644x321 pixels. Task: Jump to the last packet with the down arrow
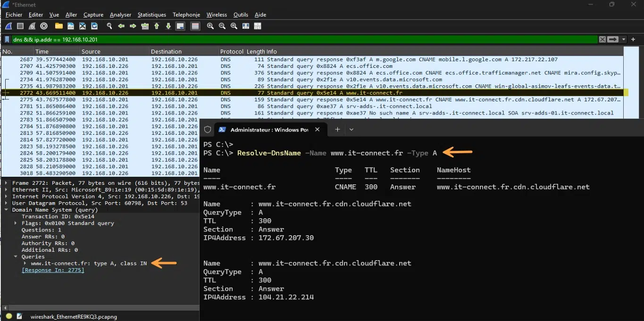[x=168, y=26]
